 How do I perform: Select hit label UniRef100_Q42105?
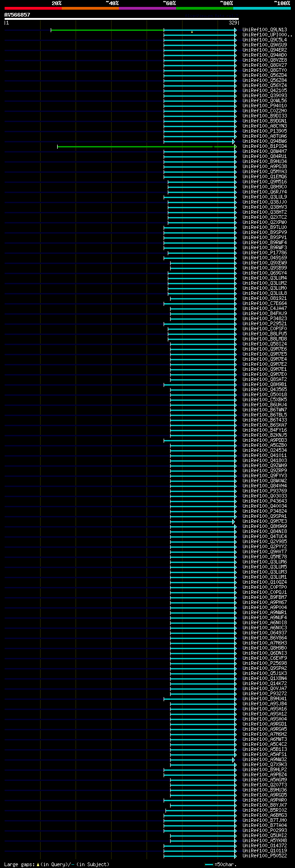coord(265,91)
